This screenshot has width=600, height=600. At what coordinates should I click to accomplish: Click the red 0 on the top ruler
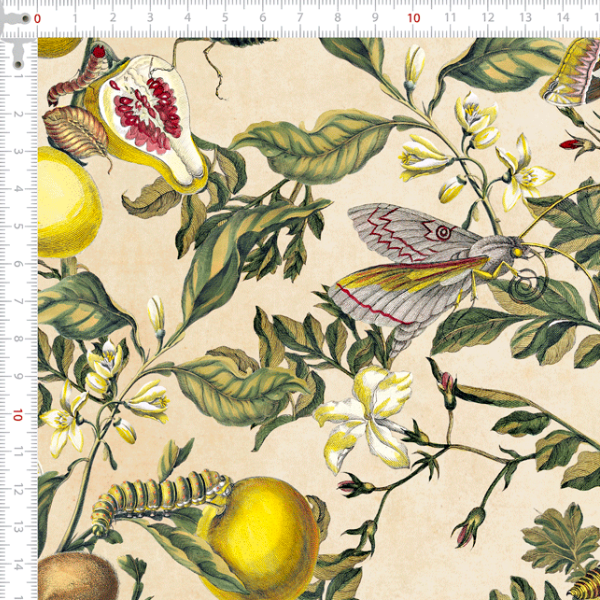click(37, 18)
